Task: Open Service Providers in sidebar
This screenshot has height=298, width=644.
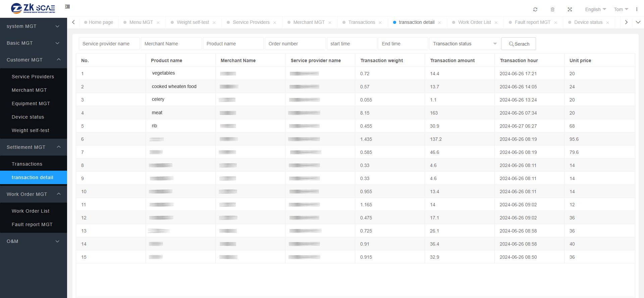Action: [x=33, y=77]
